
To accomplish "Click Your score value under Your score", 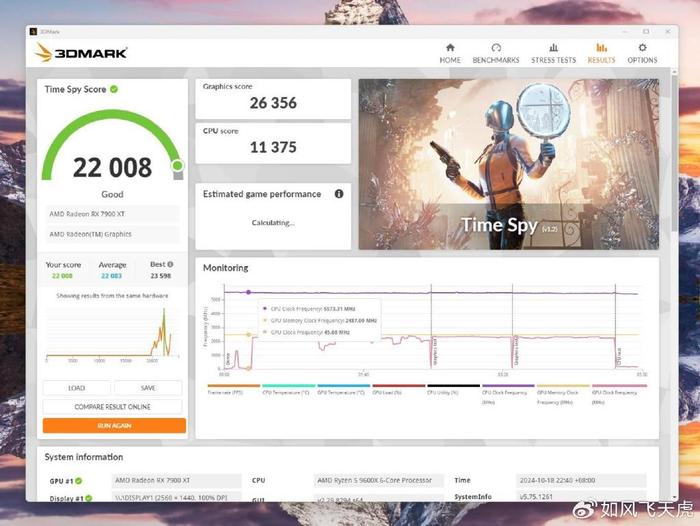I will (x=62, y=276).
